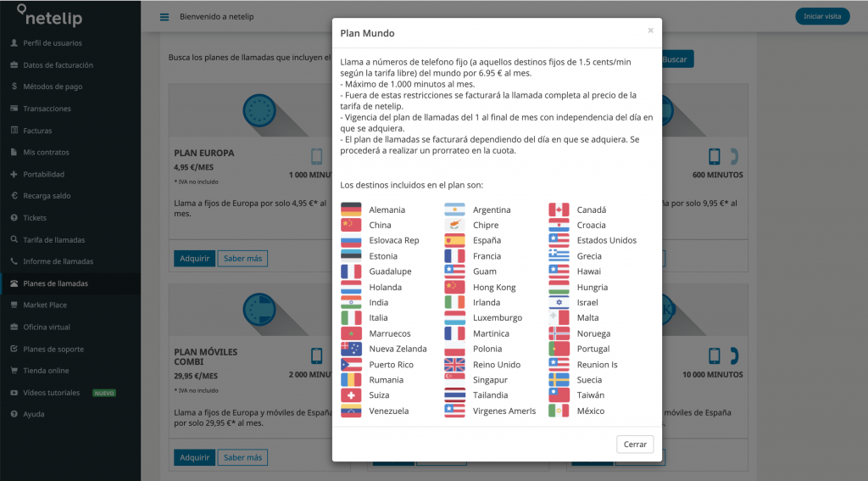Click Saber más for Plan Europa

click(242, 258)
